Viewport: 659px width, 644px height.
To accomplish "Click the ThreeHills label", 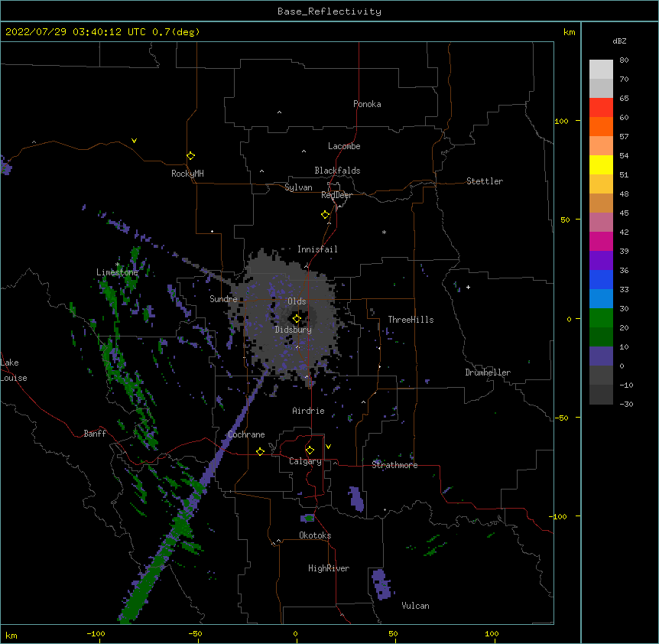I will tap(411, 320).
